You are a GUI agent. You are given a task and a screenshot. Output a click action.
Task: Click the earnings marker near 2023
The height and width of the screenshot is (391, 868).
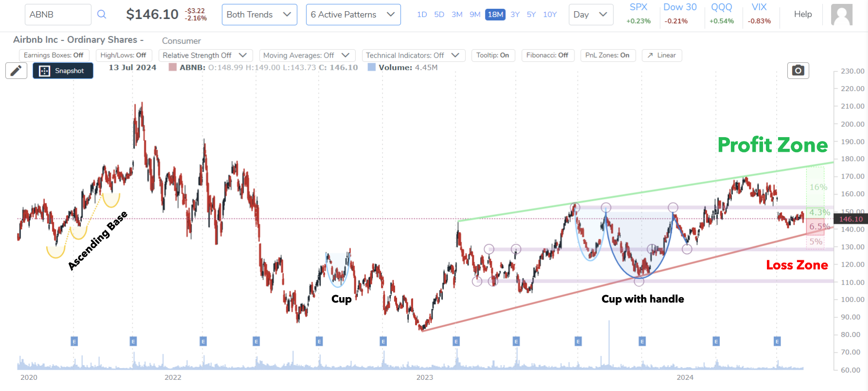pos(456,342)
